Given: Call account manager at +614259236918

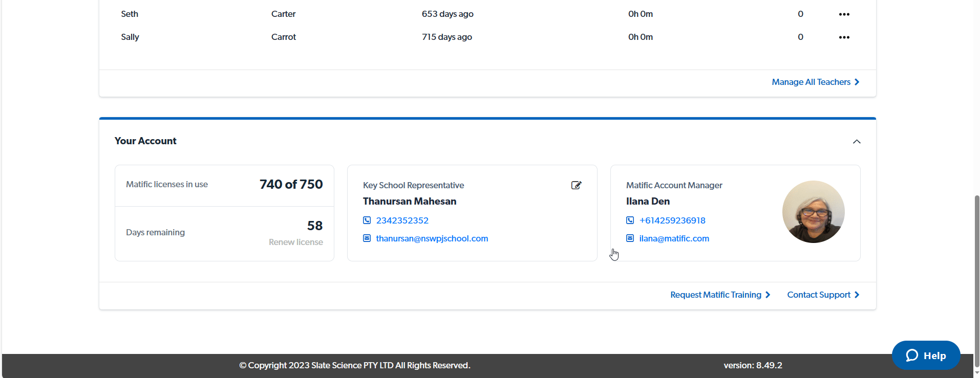Looking at the screenshot, I should pos(672,220).
